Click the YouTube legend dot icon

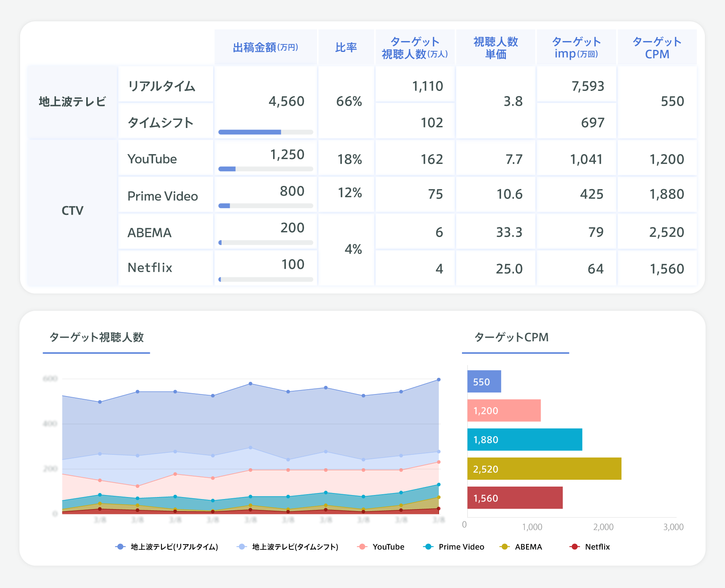click(362, 547)
